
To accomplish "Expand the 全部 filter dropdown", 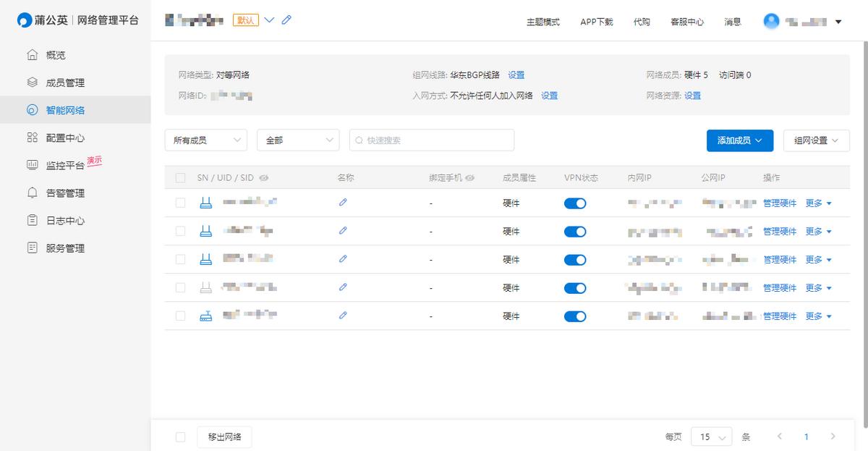I will [x=298, y=140].
